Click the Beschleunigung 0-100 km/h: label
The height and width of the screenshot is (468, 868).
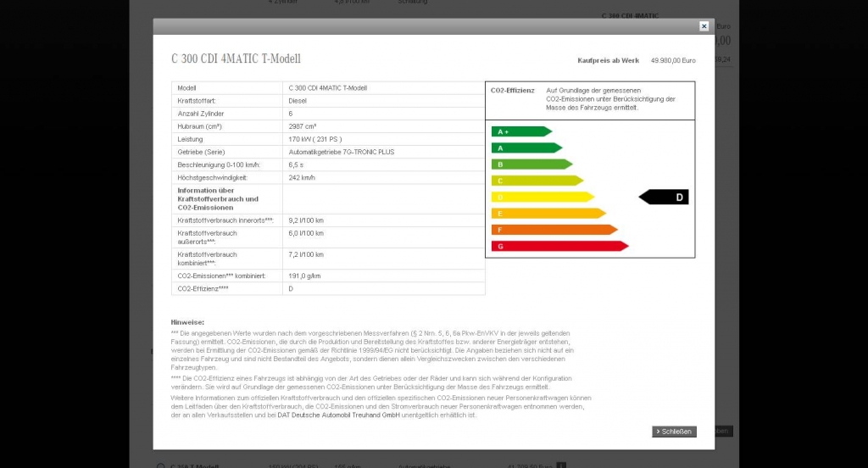point(219,165)
